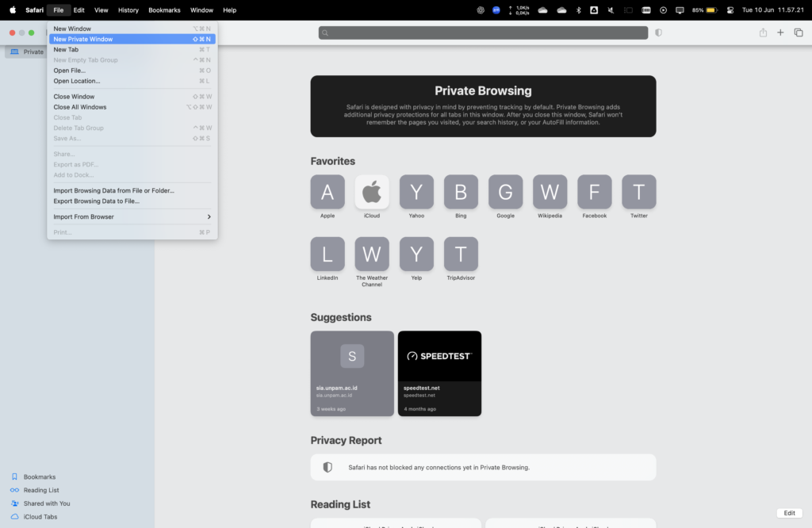812x528 pixels.
Task: Open The Weather Channel favorite tile
Action: pyautogui.click(x=372, y=254)
